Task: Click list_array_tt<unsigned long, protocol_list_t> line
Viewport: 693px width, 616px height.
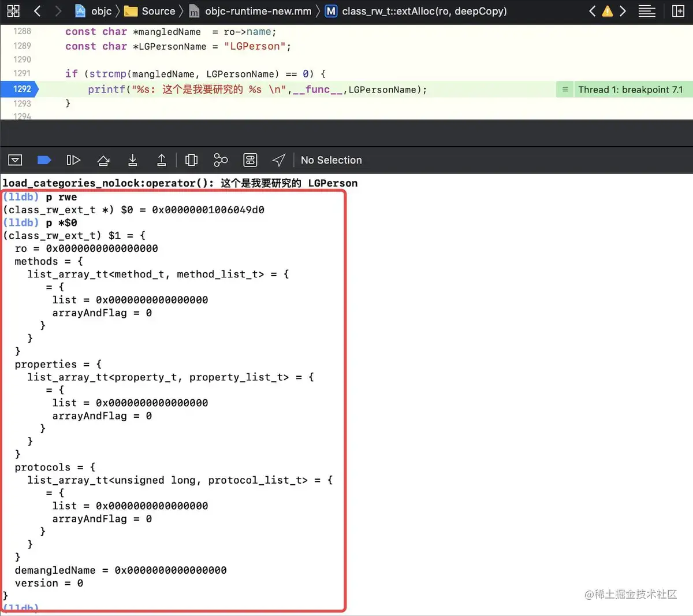Action: (x=180, y=480)
